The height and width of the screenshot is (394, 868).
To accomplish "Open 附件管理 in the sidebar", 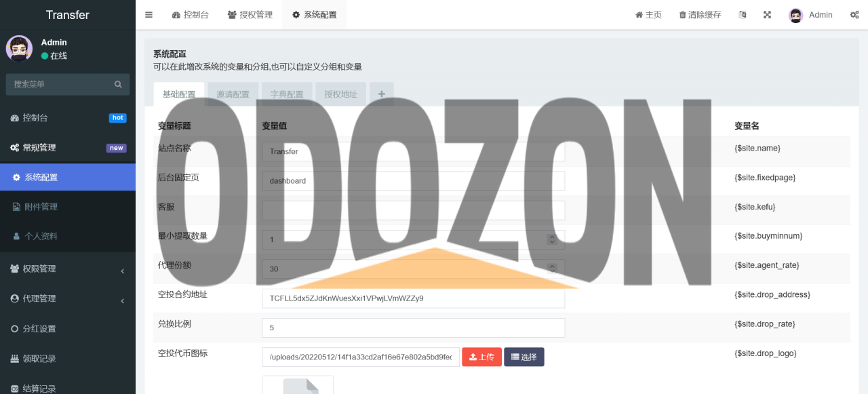I will pos(68,207).
